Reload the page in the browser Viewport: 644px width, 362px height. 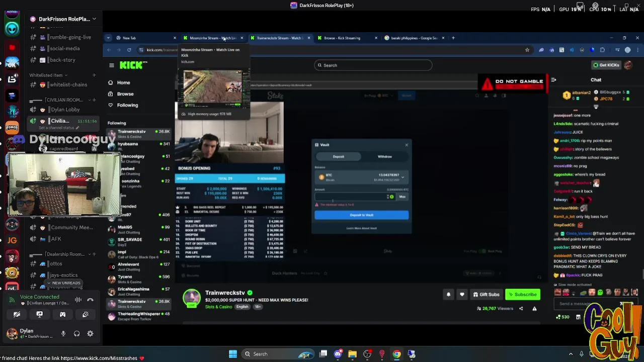click(129, 50)
